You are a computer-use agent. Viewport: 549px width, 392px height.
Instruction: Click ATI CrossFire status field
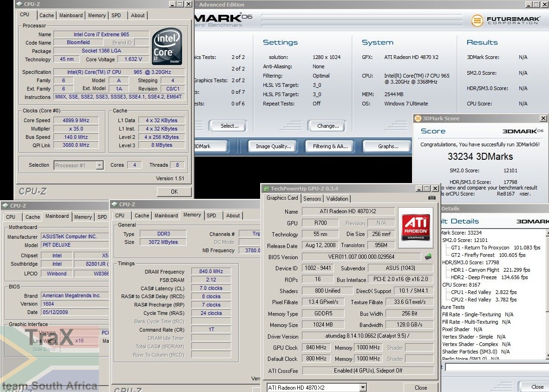(x=368, y=370)
